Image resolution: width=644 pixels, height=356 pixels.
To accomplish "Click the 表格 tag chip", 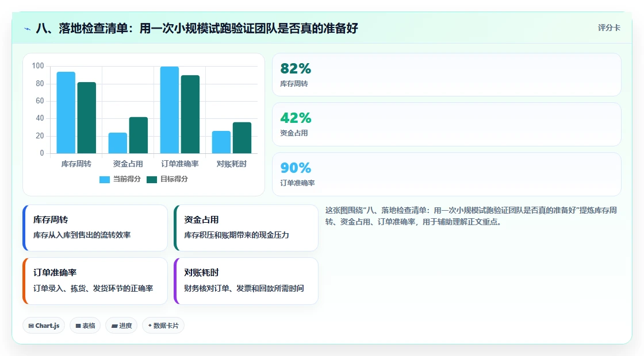I will [x=85, y=326].
